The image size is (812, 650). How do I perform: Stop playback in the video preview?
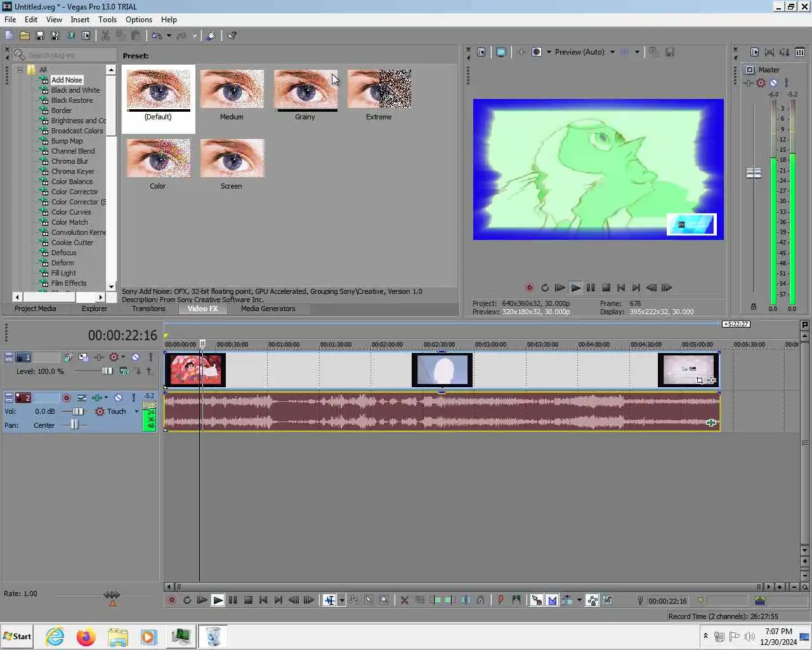pos(606,288)
